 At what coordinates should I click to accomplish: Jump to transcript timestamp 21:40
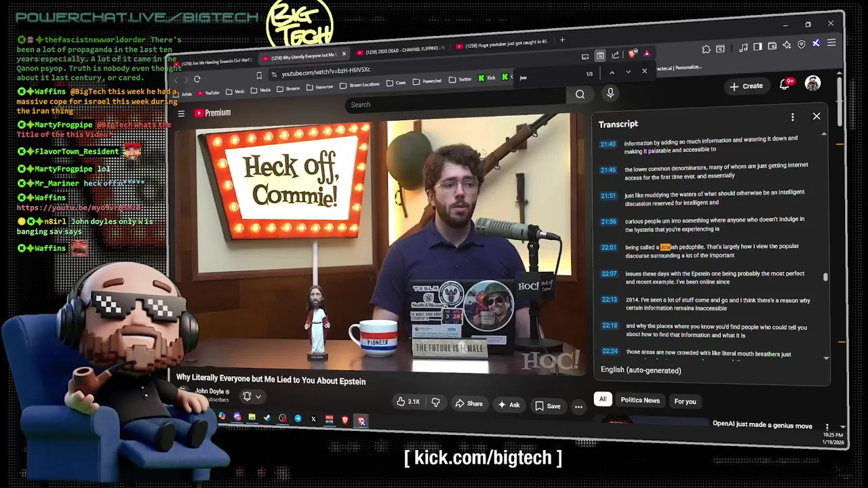(x=608, y=144)
